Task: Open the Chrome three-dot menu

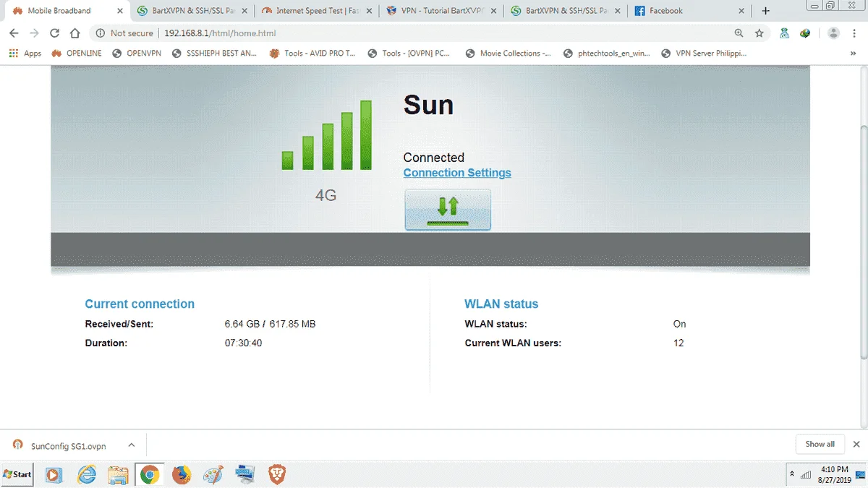Action: coord(855,33)
